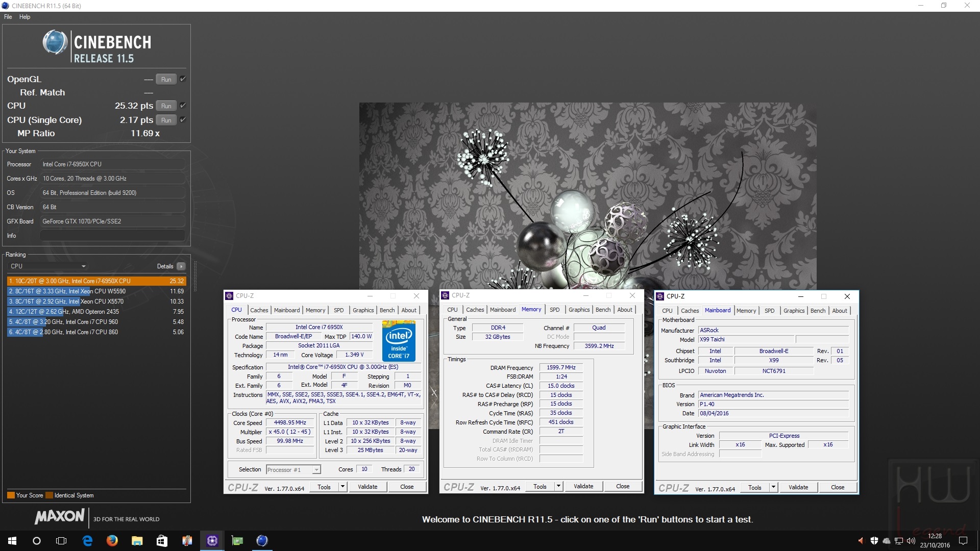Toggle the OpenGL test checkbox
This screenshot has height=551, width=980.
click(x=183, y=79)
